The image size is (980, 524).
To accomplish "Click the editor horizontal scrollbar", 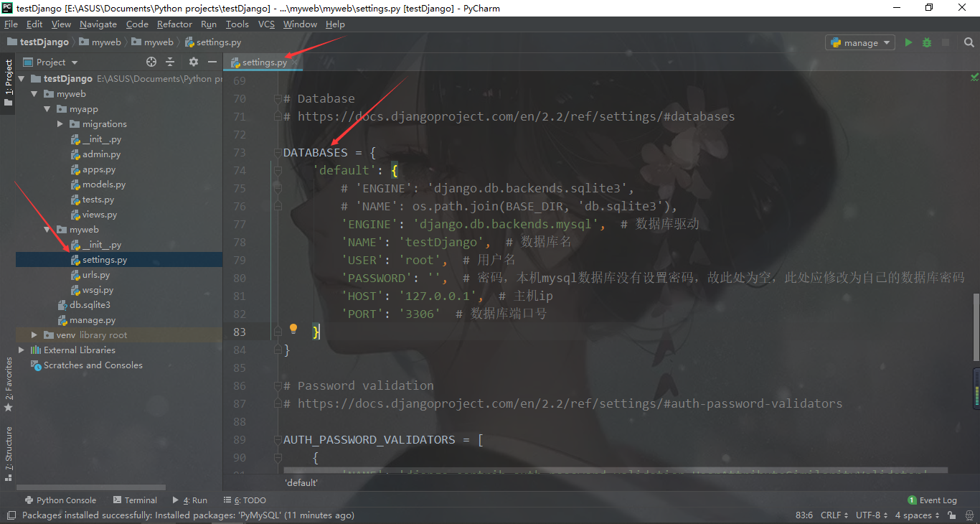I will pos(616,471).
